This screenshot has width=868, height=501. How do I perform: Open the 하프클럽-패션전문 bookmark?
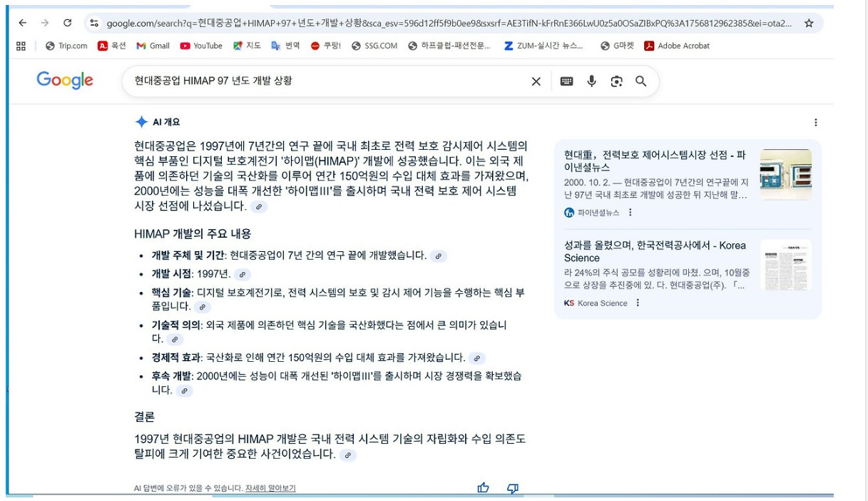point(449,46)
